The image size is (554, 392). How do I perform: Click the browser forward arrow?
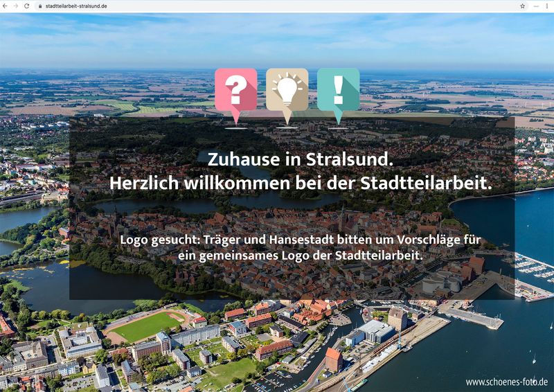pyautogui.click(x=15, y=6)
